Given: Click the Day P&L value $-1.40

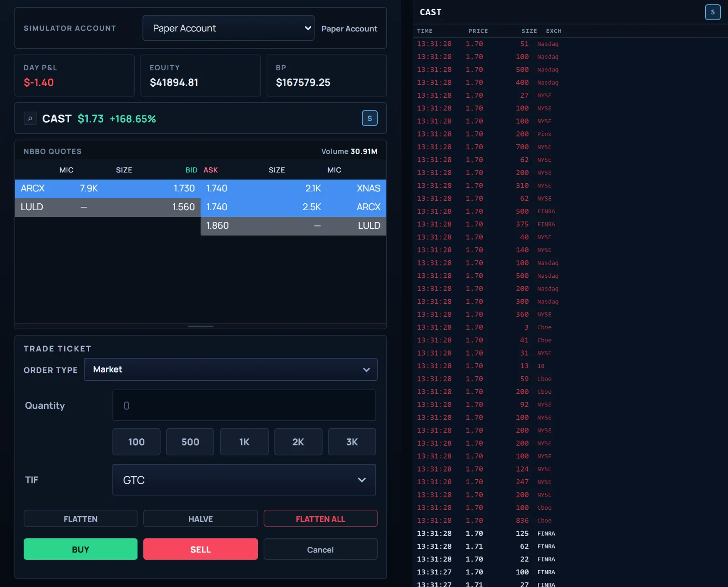Looking at the screenshot, I should point(39,82).
